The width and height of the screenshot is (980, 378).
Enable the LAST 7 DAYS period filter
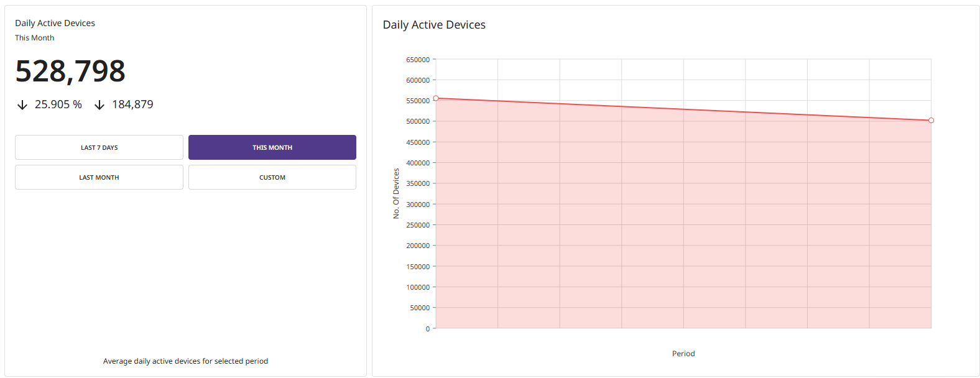(x=99, y=147)
